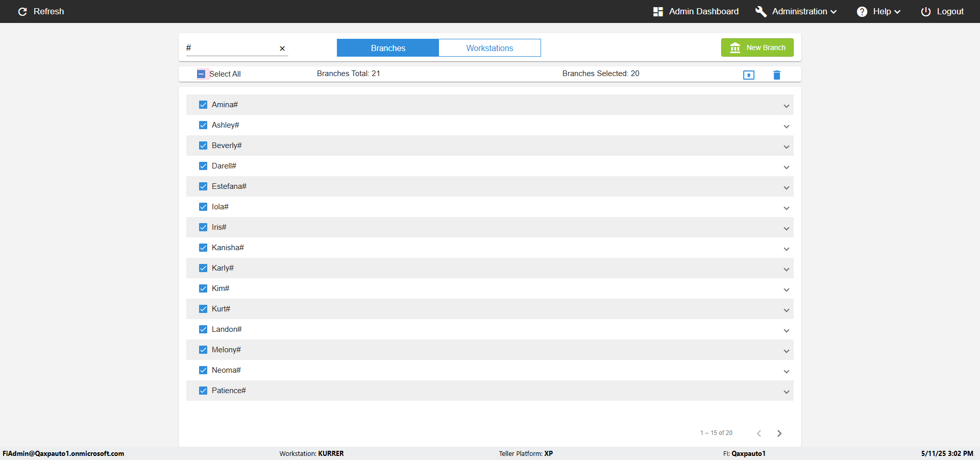
Task: Click the Patience# branch name
Action: tap(229, 391)
